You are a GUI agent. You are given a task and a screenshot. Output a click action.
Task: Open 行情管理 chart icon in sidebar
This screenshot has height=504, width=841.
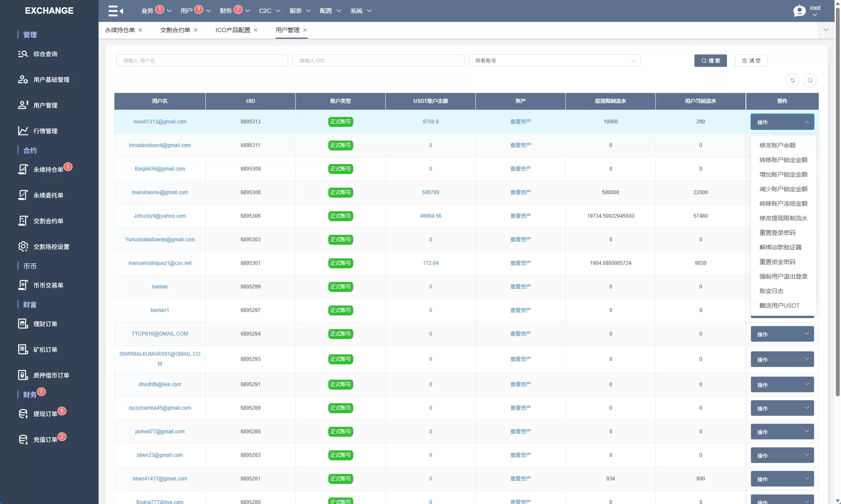[23, 131]
